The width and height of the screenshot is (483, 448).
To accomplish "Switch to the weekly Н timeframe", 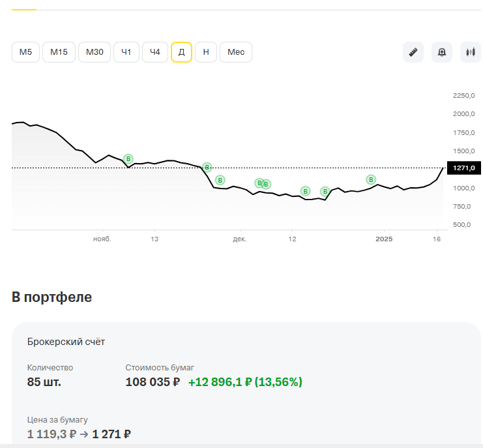I will (206, 52).
